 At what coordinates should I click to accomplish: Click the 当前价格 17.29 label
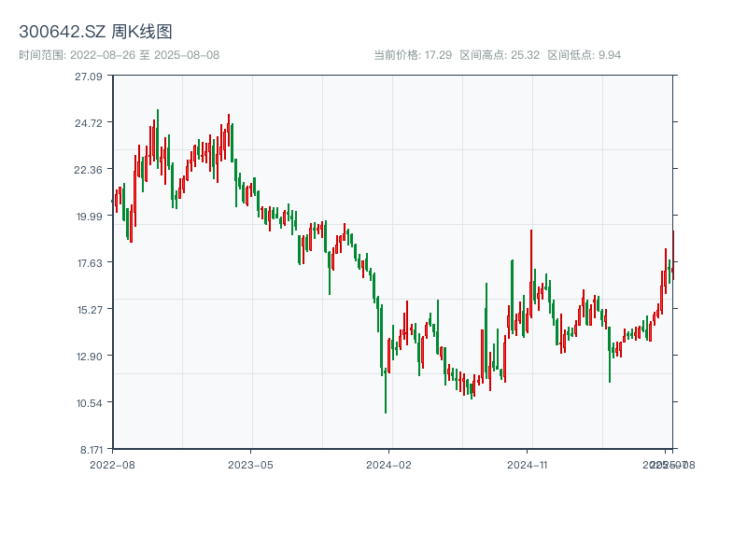pos(413,55)
